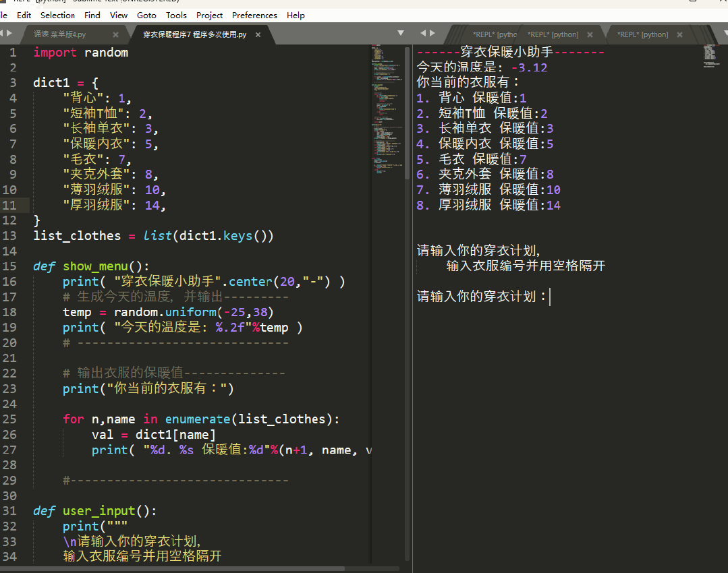Click the "长袖单衣": 3, entry

click(x=111, y=129)
